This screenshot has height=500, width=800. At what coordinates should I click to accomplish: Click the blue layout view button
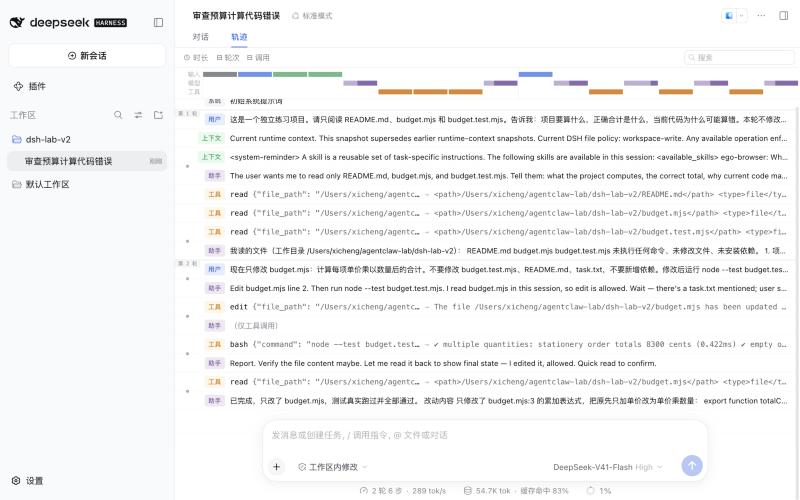pos(729,16)
